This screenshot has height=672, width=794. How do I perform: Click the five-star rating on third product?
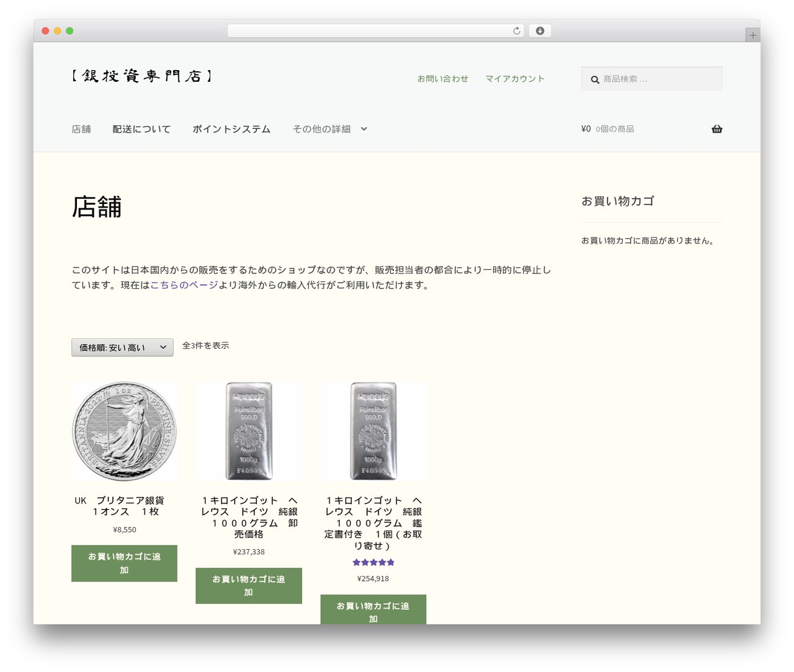[373, 563]
